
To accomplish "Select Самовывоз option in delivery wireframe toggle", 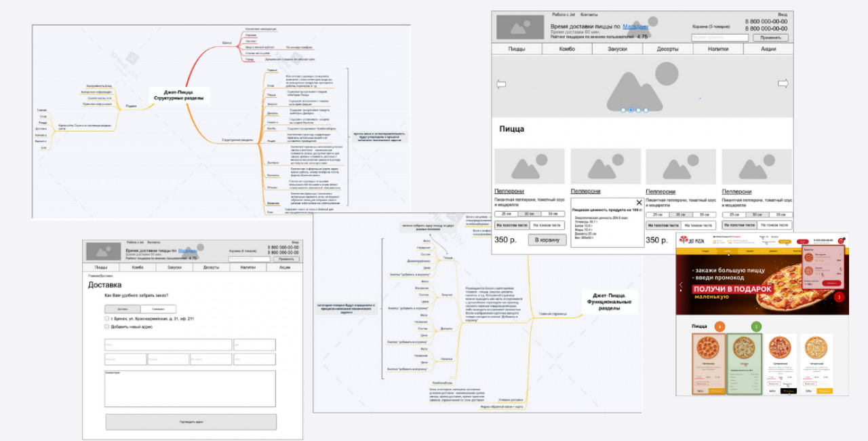I will (x=158, y=309).
